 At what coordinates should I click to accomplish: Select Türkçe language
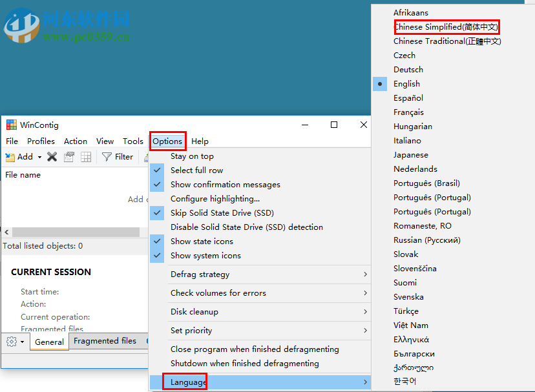point(406,311)
